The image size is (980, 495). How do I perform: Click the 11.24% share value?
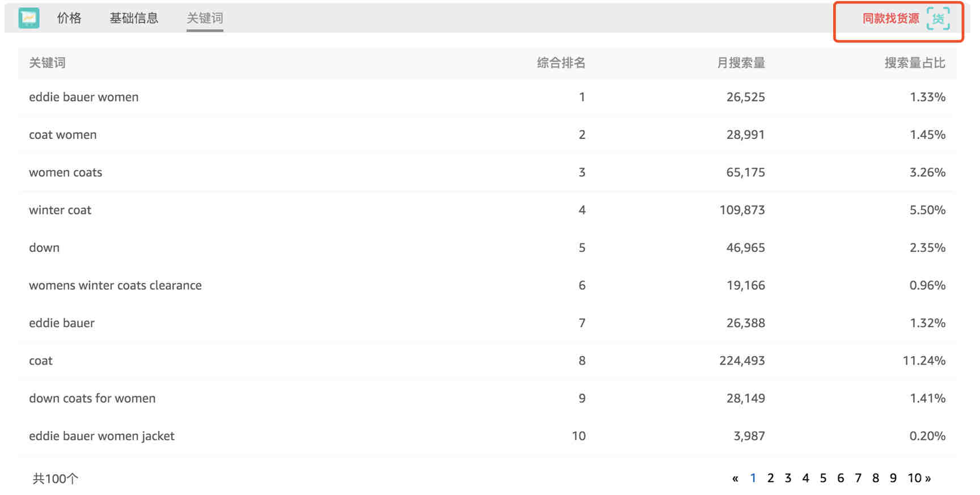924,361
